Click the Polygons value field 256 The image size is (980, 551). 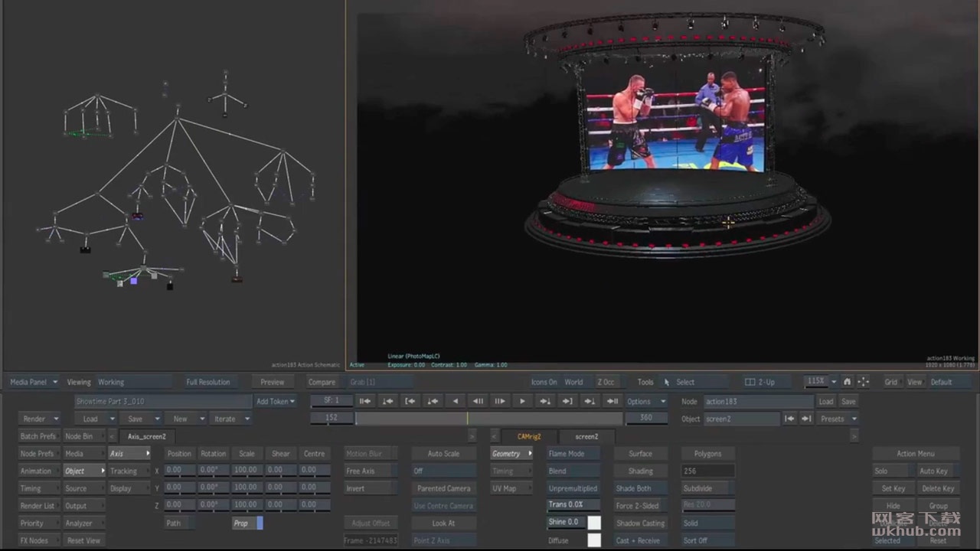[x=708, y=471]
